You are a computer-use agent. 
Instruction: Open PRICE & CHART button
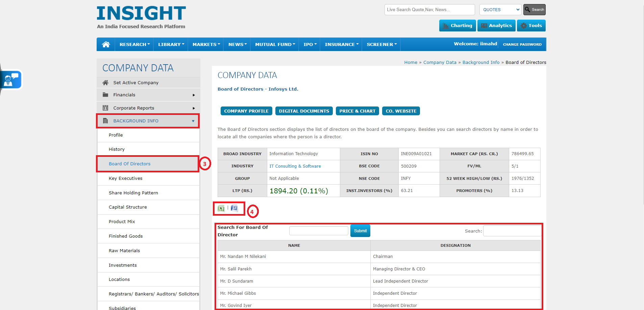[x=357, y=111]
